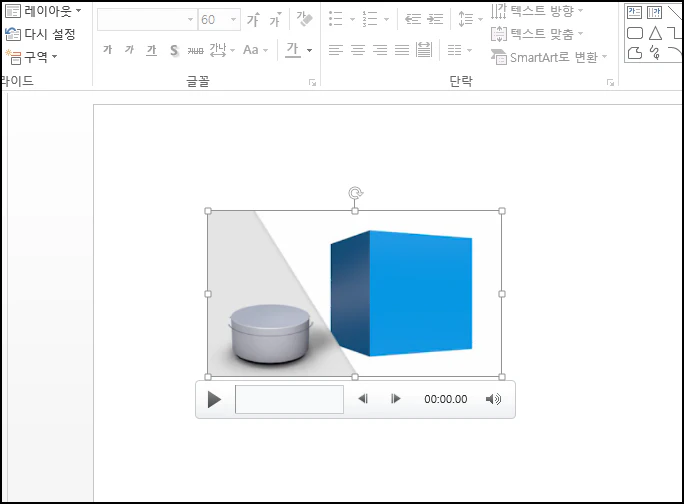Toggle text shadow S button
The height and width of the screenshot is (504, 684).
pos(174,50)
